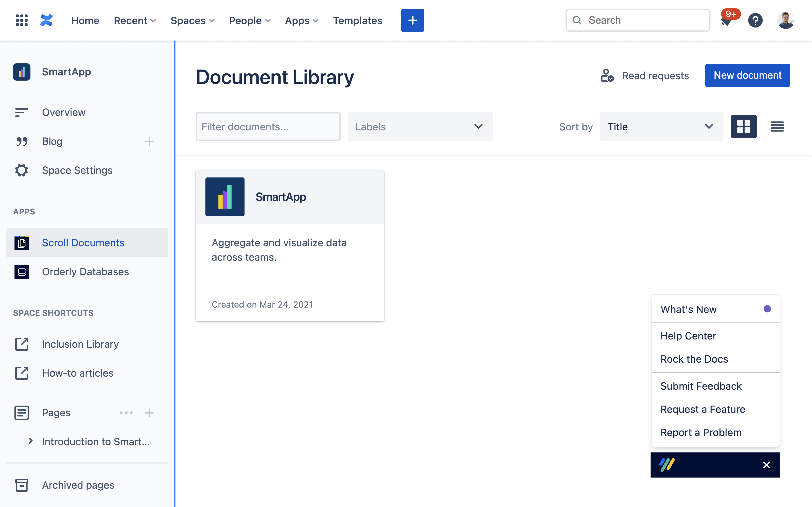Open Orderly Databases app

pos(85,272)
